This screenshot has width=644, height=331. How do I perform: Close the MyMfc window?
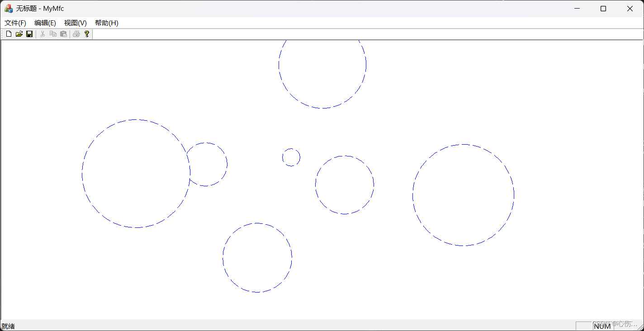click(630, 9)
